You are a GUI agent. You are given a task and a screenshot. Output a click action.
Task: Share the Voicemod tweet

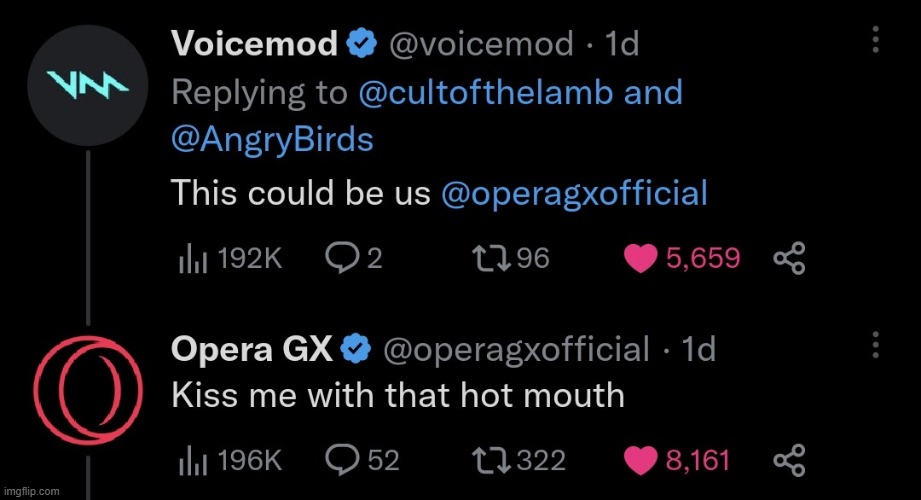click(x=789, y=260)
